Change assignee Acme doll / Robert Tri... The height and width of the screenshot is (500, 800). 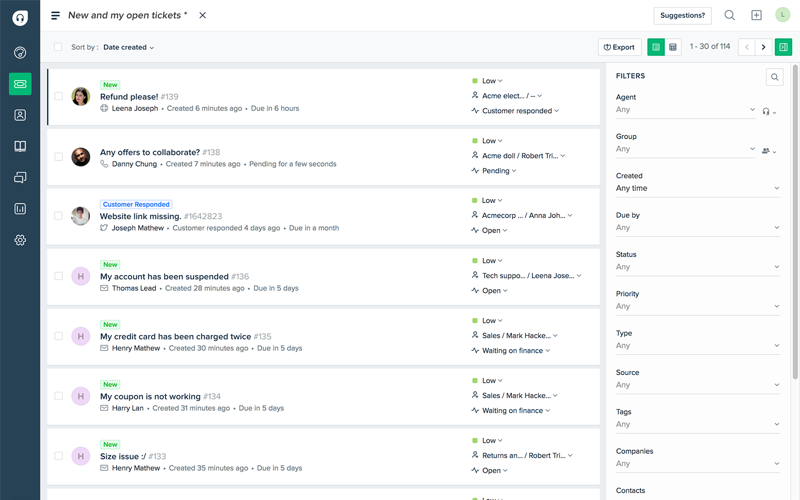tap(518, 156)
